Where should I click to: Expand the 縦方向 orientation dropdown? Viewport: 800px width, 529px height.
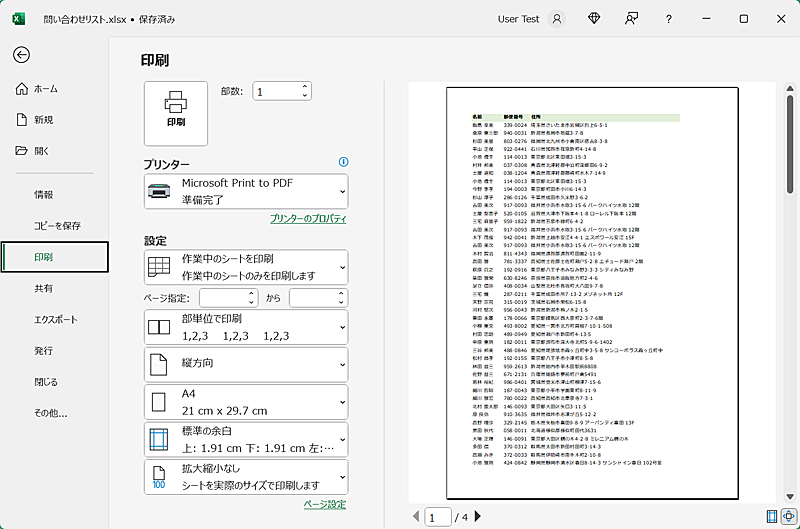(x=246, y=363)
